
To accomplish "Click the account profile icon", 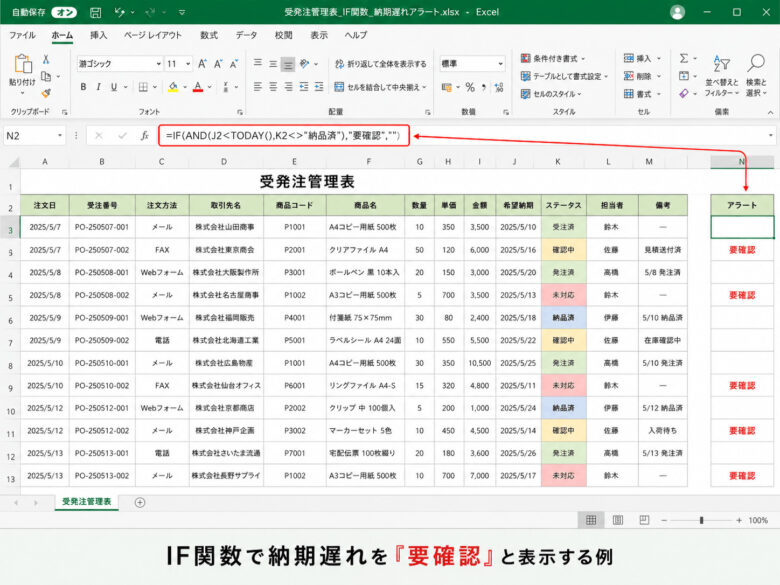I will [x=677, y=12].
